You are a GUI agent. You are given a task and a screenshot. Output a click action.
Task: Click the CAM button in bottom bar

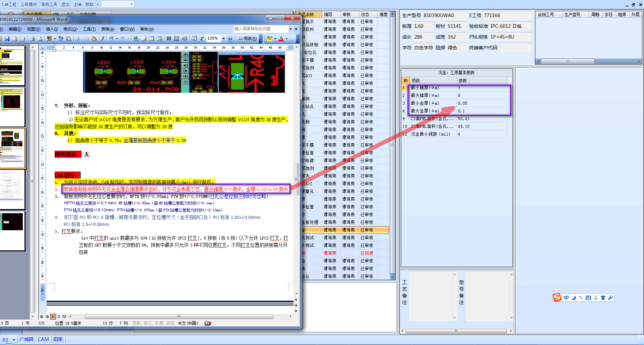tap(43, 339)
